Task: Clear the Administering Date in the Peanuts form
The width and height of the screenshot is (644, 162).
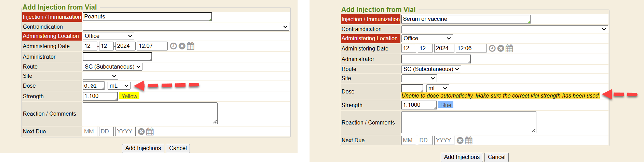Action: tap(182, 46)
